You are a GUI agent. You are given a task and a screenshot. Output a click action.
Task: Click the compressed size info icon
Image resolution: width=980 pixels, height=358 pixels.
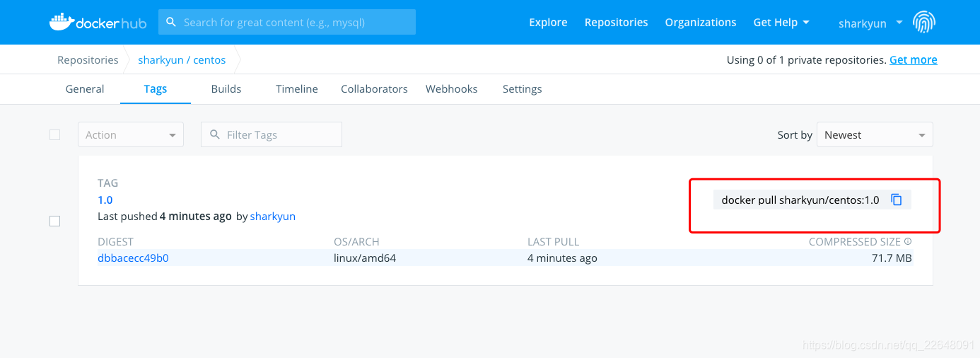pos(908,242)
